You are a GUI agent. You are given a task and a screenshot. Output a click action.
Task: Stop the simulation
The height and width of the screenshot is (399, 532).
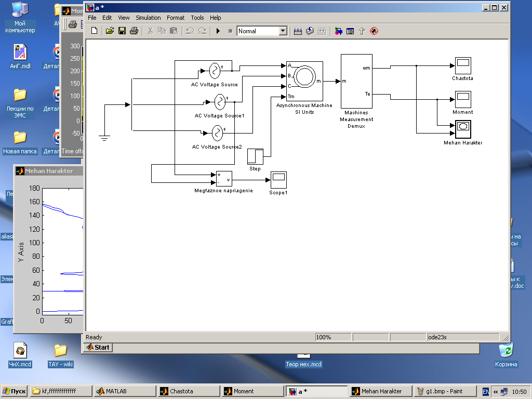[x=230, y=31]
